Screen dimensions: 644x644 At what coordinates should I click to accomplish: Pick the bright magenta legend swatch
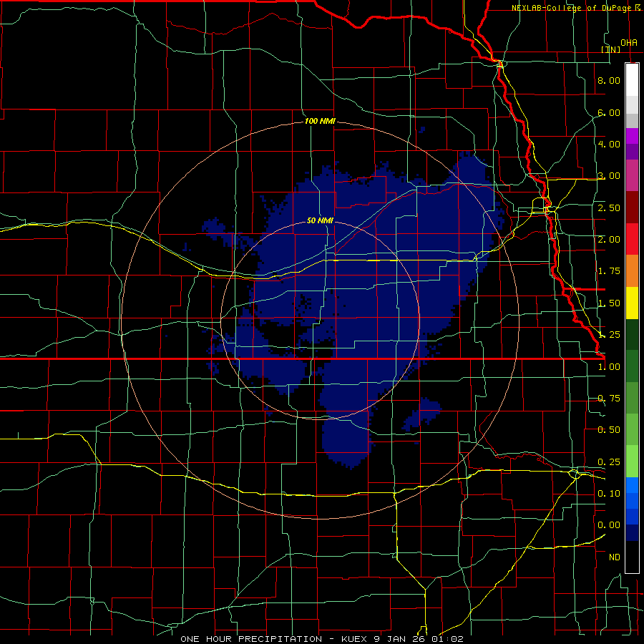click(632, 136)
